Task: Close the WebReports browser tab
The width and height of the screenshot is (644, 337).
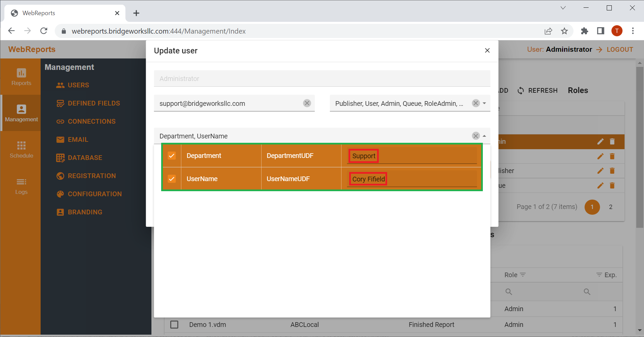Action: 117,13
